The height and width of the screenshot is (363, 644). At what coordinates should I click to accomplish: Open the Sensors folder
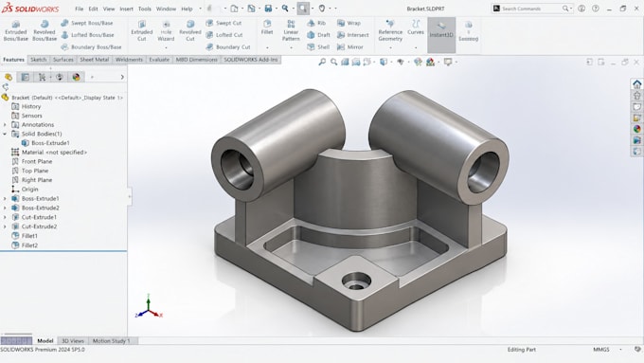pos(27,116)
